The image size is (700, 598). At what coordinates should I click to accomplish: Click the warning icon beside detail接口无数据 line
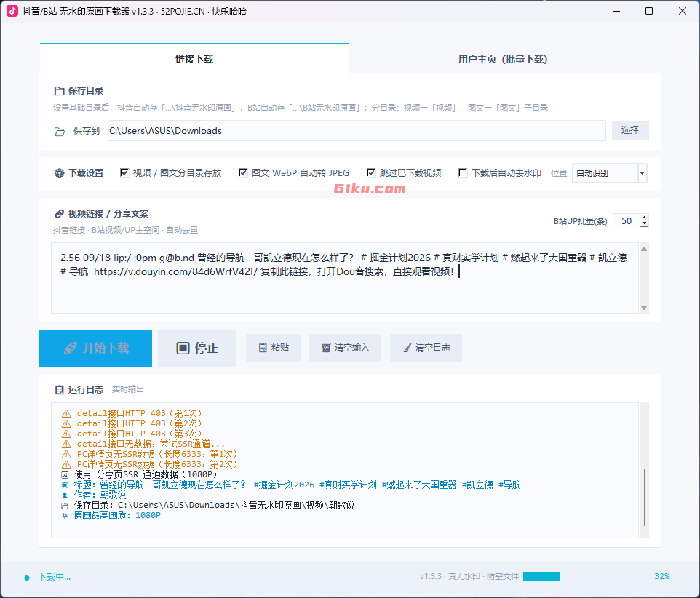point(66,444)
